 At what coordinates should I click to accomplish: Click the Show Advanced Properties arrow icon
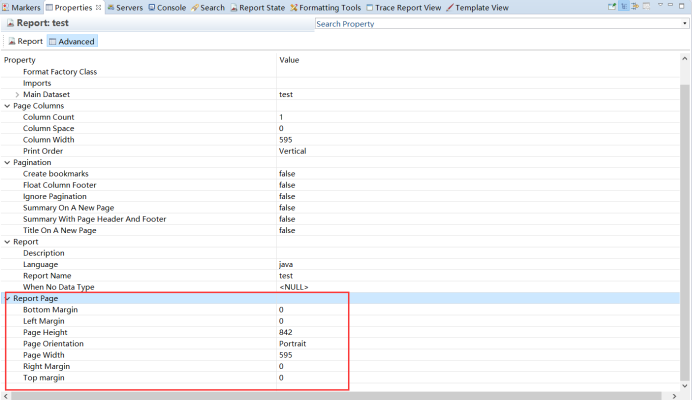click(x=635, y=7)
